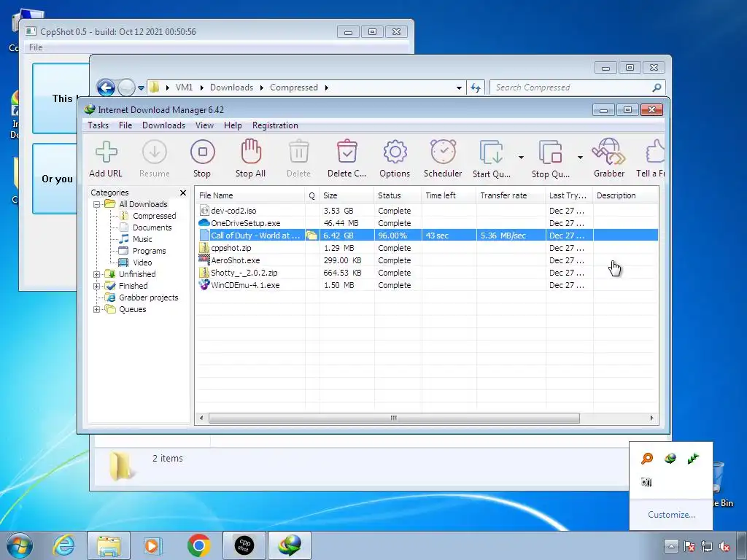Open Google Chrome from the taskbar
Viewport: 747px width, 560px height.
point(199,545)
